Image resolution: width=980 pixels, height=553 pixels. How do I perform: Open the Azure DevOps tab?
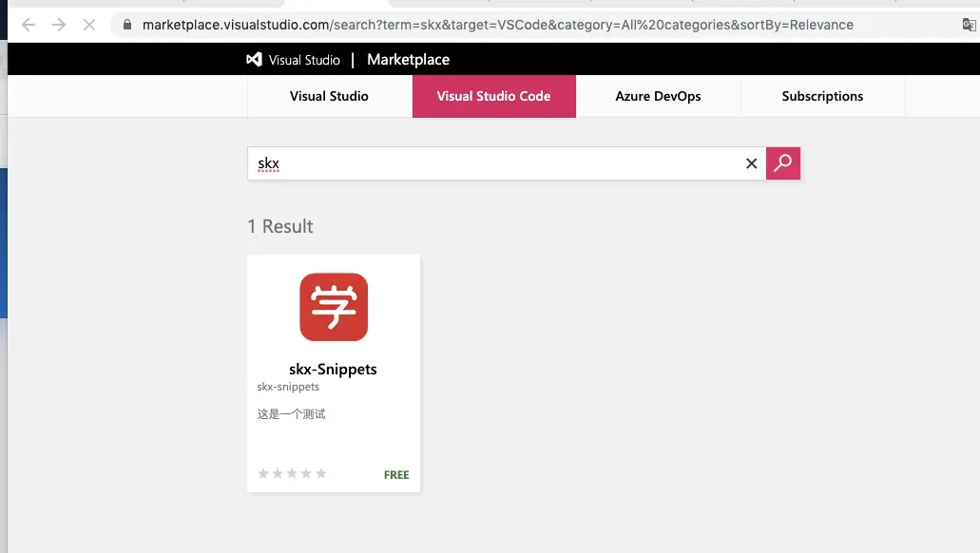coord(658,96)
